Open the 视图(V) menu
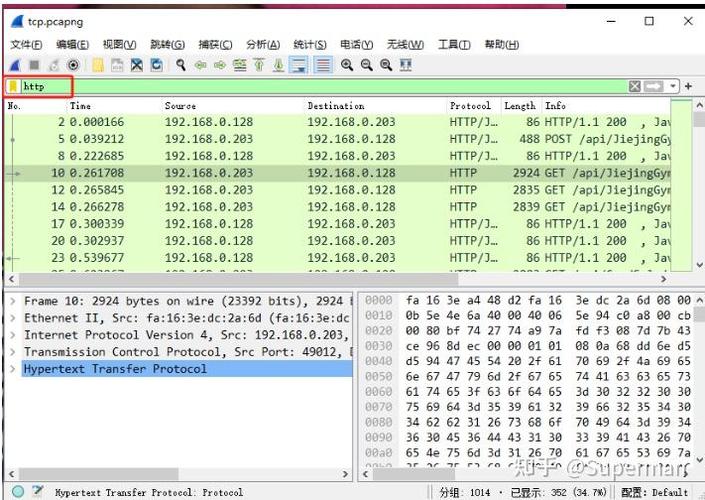 tap(119, 45)
